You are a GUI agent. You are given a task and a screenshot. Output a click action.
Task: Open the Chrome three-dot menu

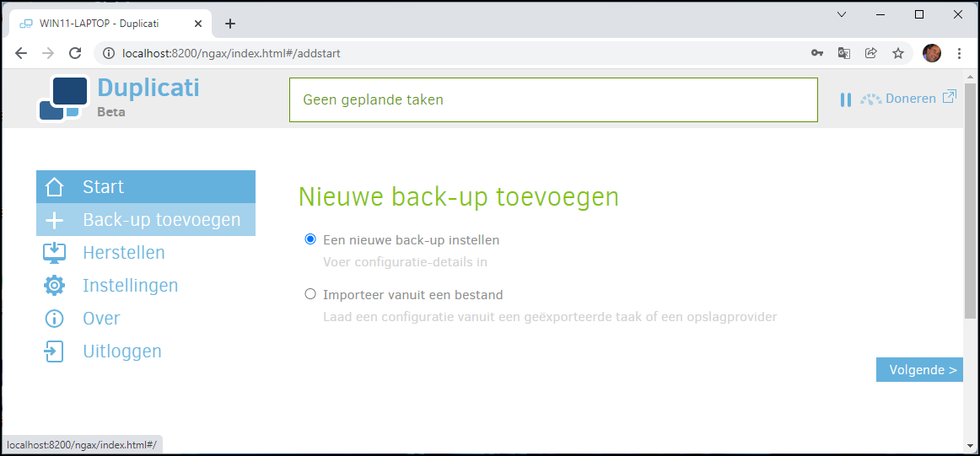pyautogui.click(x=960, y=53)
